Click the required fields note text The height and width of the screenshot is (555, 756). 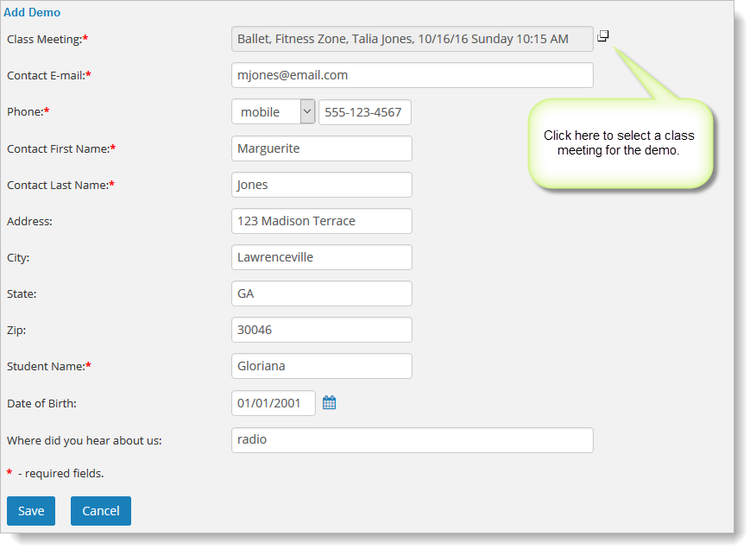[x=60, y=474]
